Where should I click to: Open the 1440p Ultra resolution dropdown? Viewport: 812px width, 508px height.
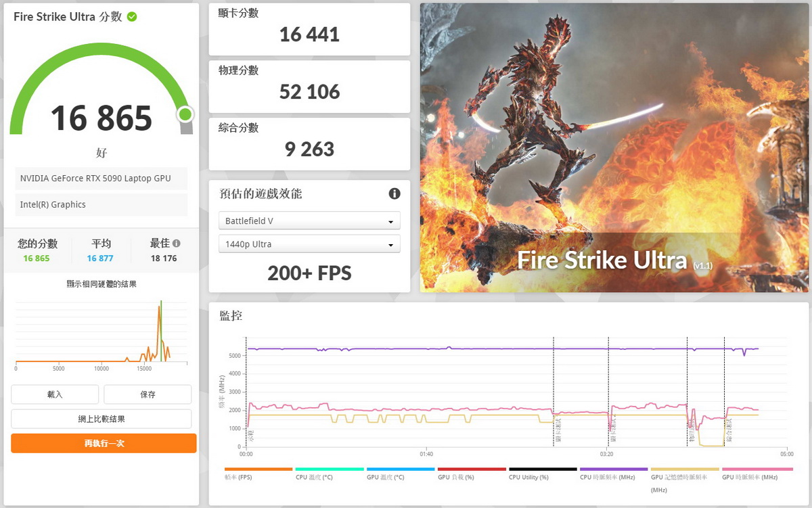[x=309, y=244]
